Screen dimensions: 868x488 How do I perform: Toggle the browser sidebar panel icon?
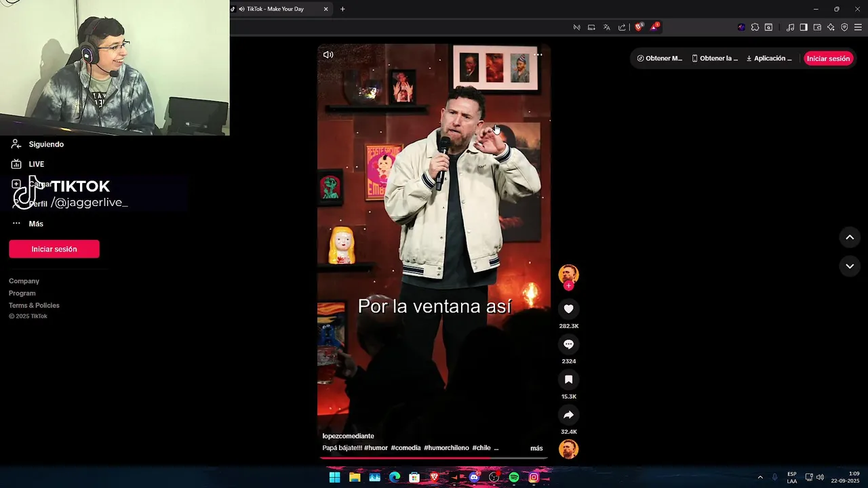click(x=804, y=27)
